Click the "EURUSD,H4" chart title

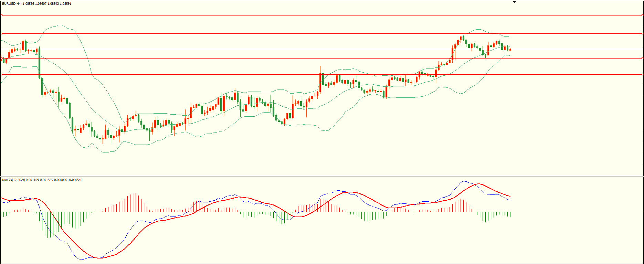tap(11, 4)
